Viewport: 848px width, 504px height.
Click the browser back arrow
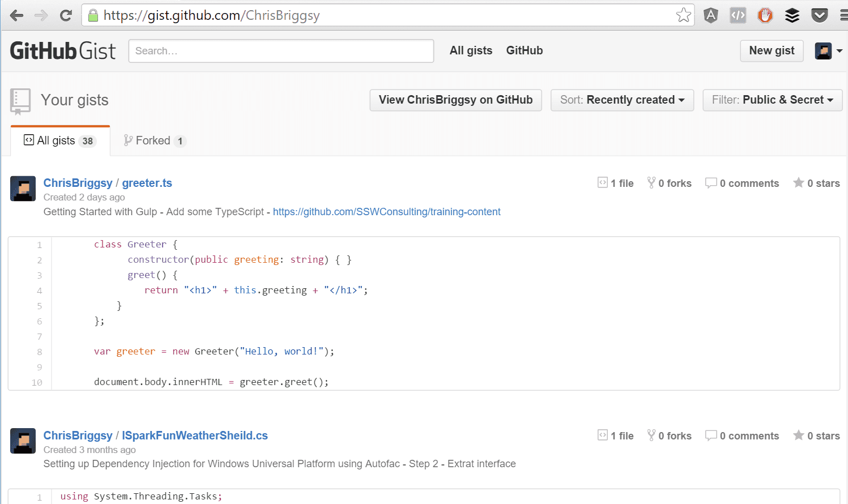click(x=17, y=15)
